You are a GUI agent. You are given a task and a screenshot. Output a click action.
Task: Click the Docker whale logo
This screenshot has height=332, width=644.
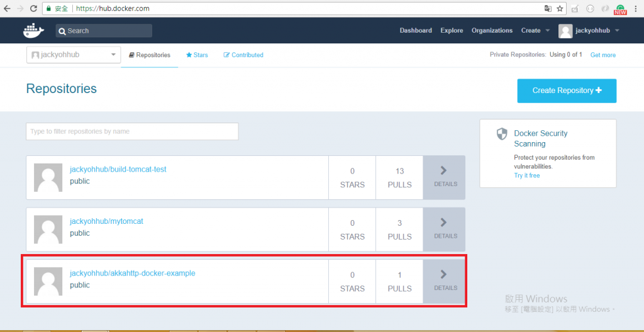(33, 31)
